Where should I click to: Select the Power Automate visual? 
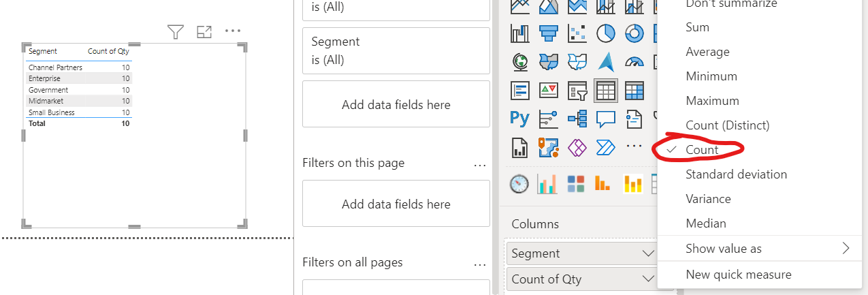tap(606, 147)
